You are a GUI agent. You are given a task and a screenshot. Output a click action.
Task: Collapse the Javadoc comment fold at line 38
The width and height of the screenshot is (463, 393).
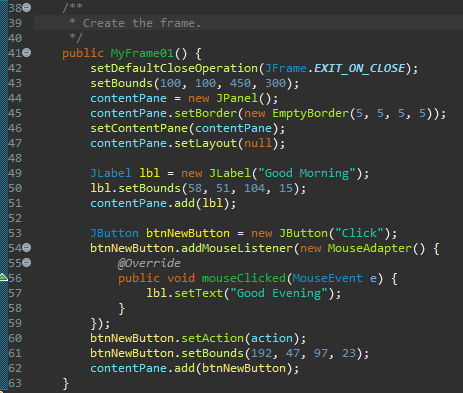point(27,7)
